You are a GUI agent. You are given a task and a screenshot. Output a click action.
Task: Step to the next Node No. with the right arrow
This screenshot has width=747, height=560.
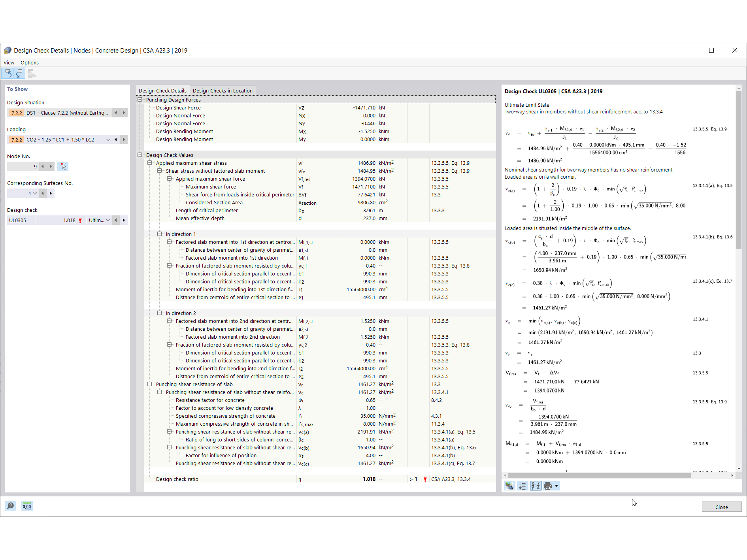click(x=51, y=166)
